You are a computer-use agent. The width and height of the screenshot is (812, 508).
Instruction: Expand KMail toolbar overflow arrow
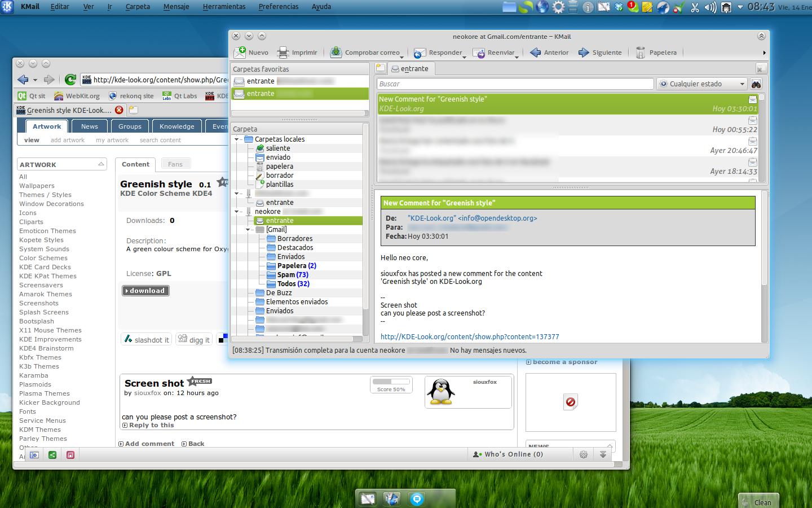764,52
